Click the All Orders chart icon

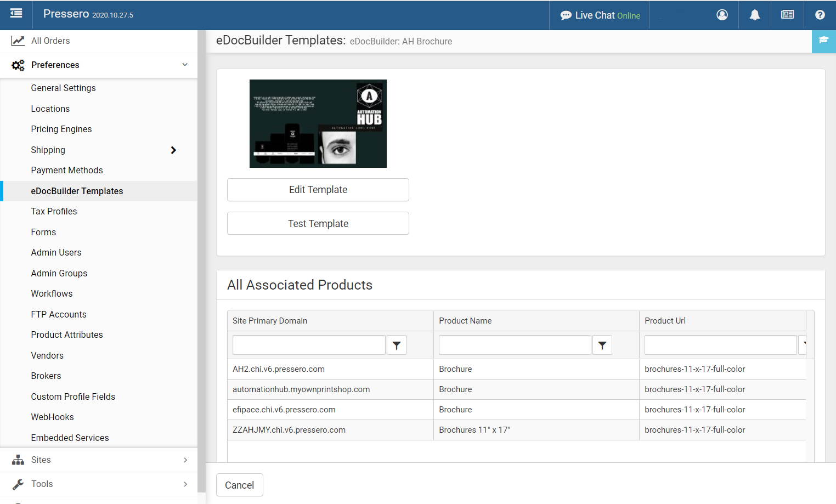[x=18, y=41]
